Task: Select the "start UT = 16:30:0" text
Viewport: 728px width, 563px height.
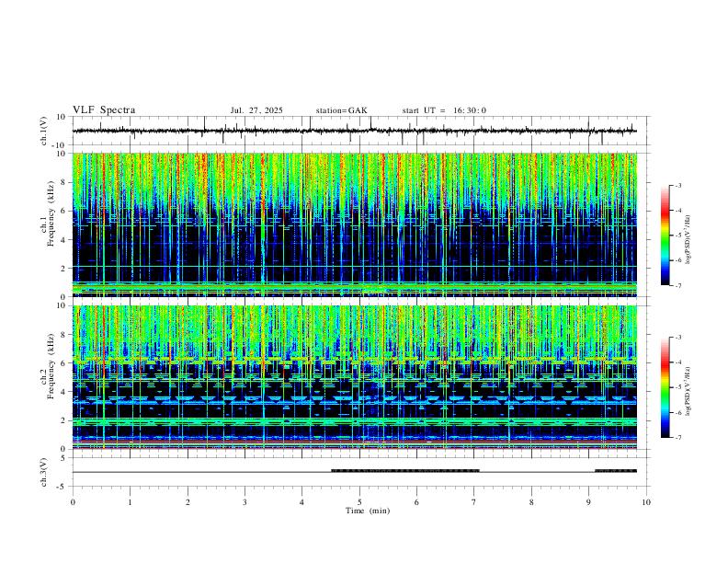Action: 444,110
